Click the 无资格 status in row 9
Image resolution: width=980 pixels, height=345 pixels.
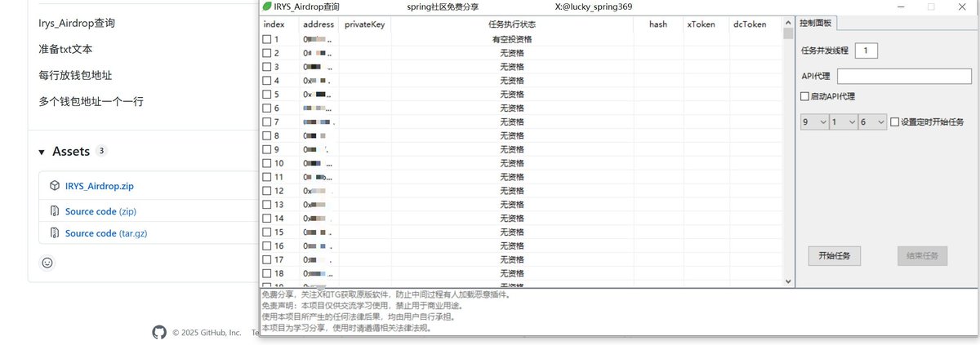512,149
